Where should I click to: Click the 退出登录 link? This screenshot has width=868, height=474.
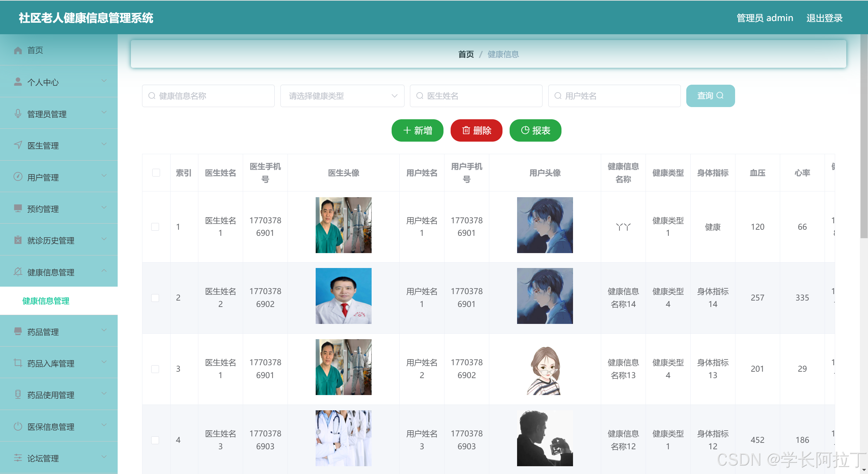tap(824, 18)
